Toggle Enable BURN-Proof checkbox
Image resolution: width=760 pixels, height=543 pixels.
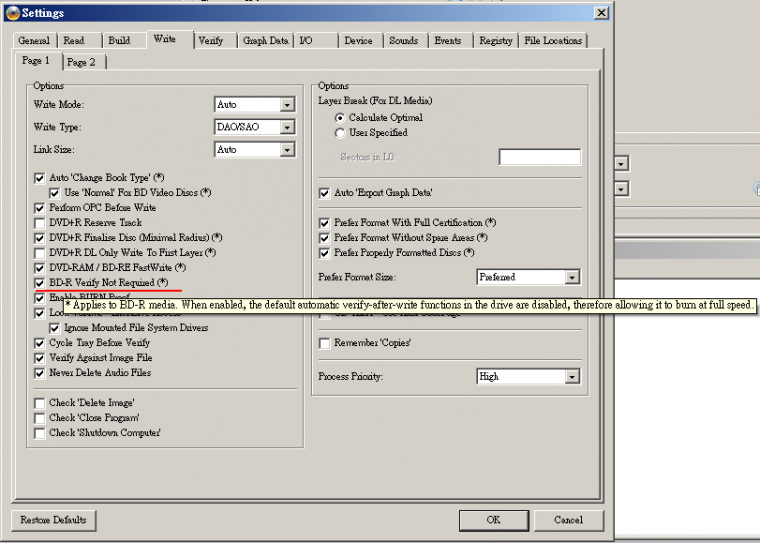(x=40, y=298)
